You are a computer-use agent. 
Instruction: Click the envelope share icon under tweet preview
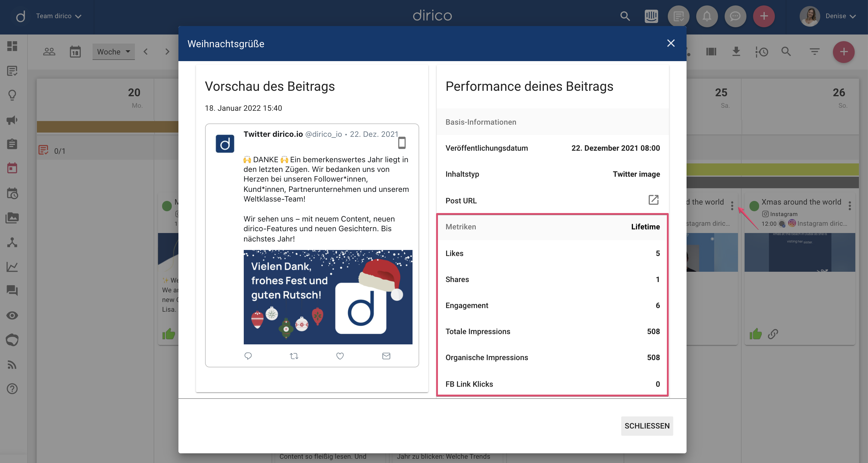click(x=386, y=356)
